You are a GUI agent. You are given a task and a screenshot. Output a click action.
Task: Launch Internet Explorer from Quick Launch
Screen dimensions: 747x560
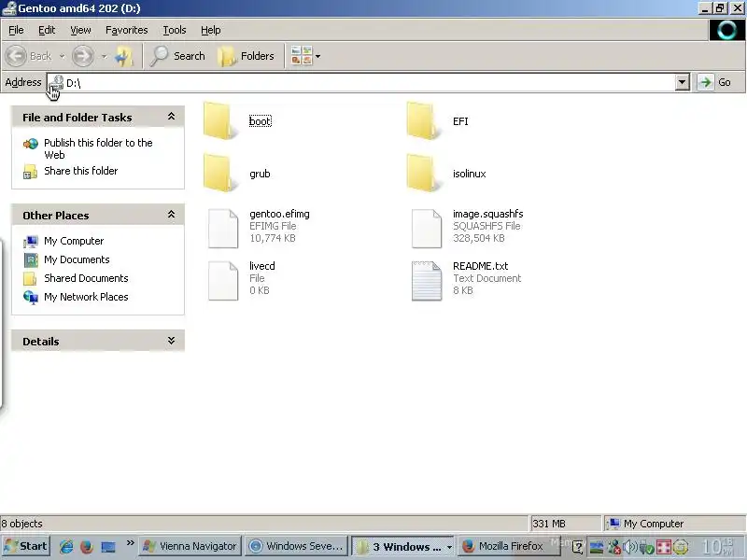click(x=66, y=547)
